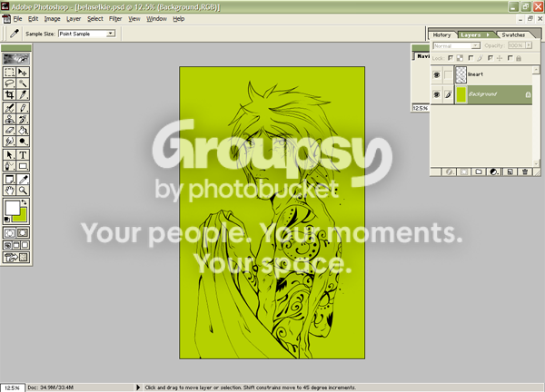Open the Select menu
Screen dimensions: 545x392
click(x=94, y=19)
